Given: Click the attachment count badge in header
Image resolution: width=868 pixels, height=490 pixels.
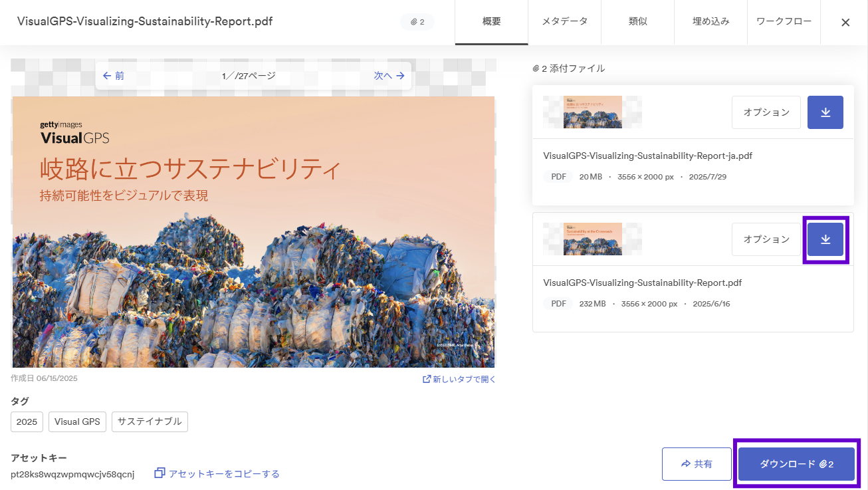Looking at the screenshot, I should coord(417,22).
